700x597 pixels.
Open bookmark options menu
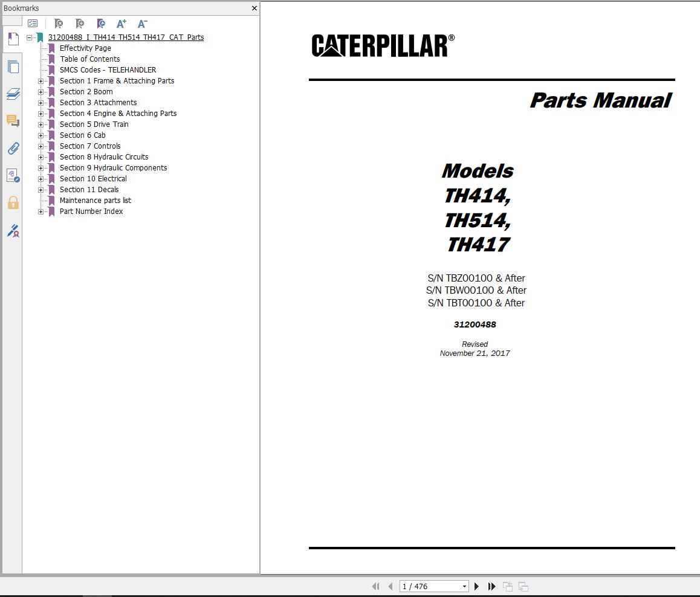pyautogui.click(x=33, y=23)
